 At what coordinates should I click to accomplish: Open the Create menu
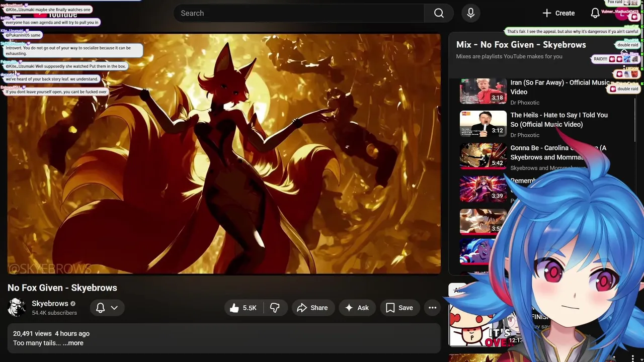tap(558, 13)
